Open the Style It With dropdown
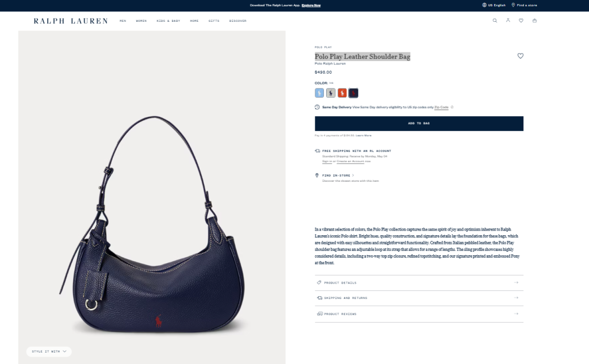 pyautogui.click(x=49, y=351)
